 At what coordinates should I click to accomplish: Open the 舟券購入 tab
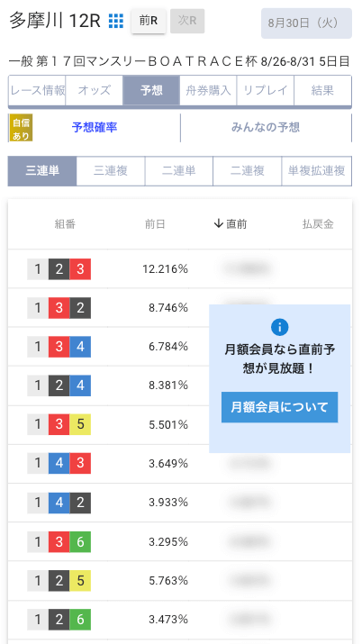coord(208,90)
